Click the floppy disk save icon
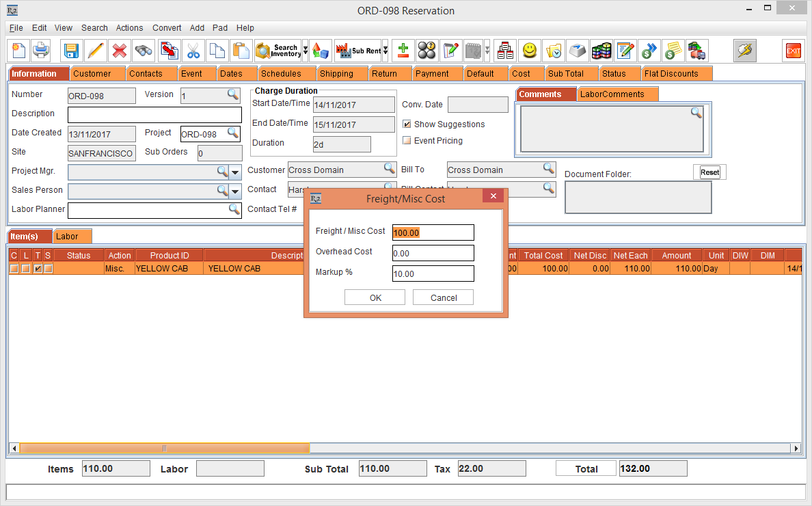Viewport: 812px width, 506px height. 71,51
